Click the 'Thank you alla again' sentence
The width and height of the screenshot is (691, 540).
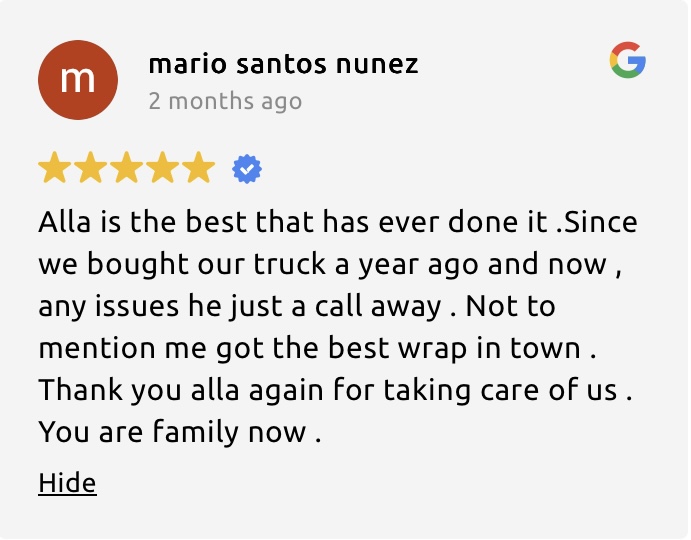coord(335,391)
